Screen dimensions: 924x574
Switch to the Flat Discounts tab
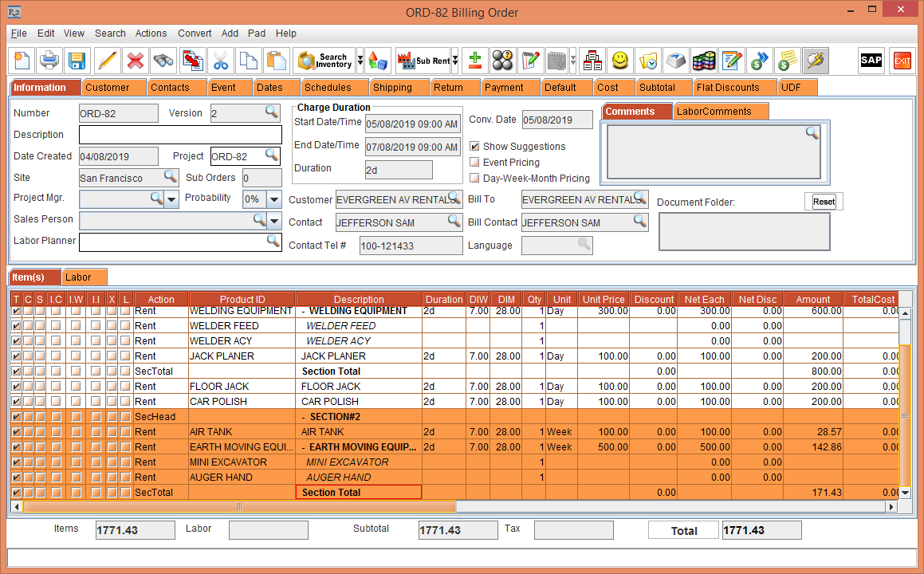pos(726,88)
